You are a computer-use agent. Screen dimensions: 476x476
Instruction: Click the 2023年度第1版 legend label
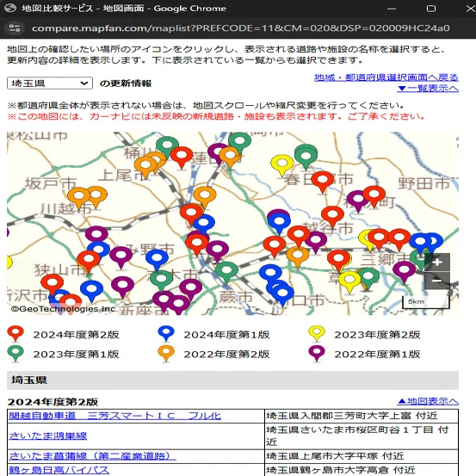coord(76,354)
